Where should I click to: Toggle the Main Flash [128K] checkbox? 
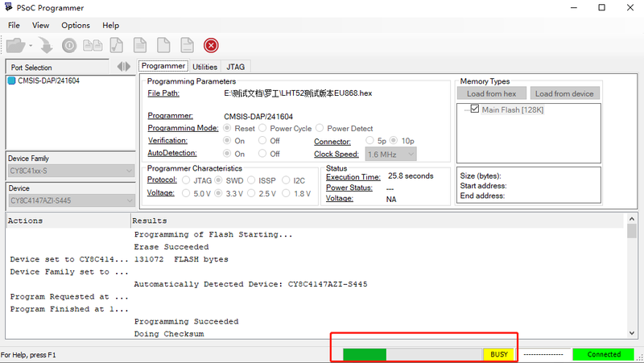tap(475, 109)
